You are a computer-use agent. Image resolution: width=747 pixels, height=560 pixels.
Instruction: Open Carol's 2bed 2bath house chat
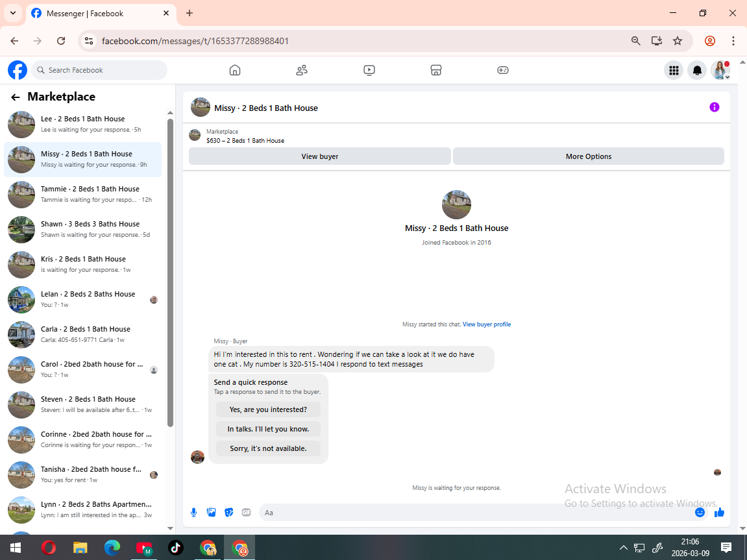(x=83, y=369)
